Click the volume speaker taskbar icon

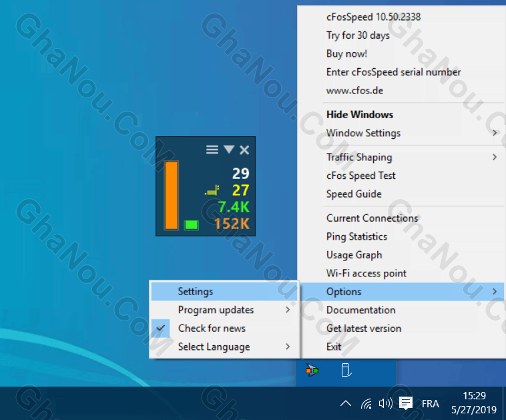(x=385, y=403)
